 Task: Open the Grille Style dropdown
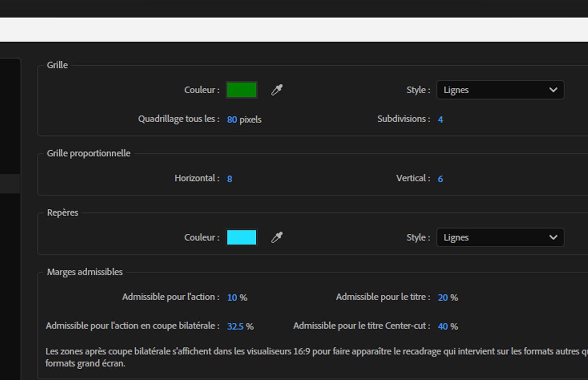click(x=500, y=90)
